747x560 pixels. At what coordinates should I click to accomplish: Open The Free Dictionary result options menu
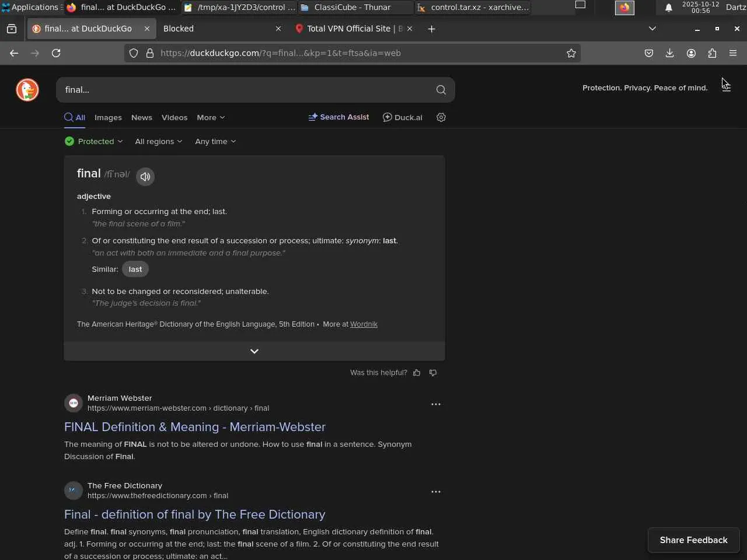[x=436, y=491]
